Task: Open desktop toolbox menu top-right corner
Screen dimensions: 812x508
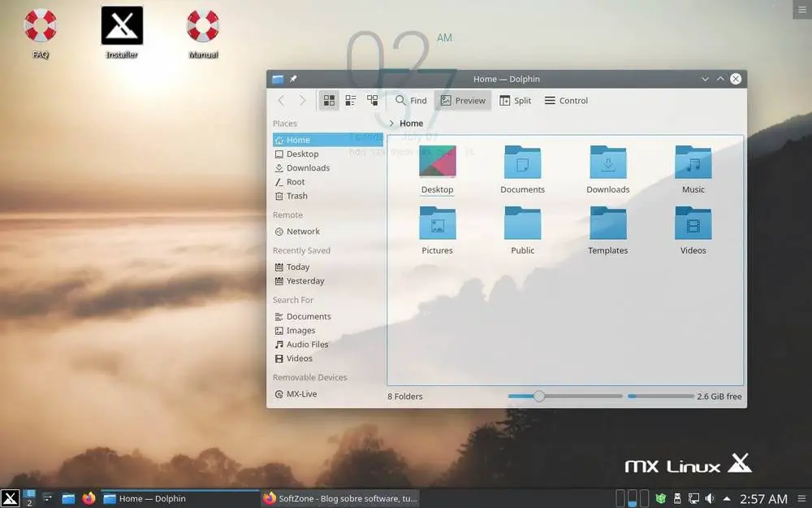Action: pyautogui.click(x=802, y=9)
